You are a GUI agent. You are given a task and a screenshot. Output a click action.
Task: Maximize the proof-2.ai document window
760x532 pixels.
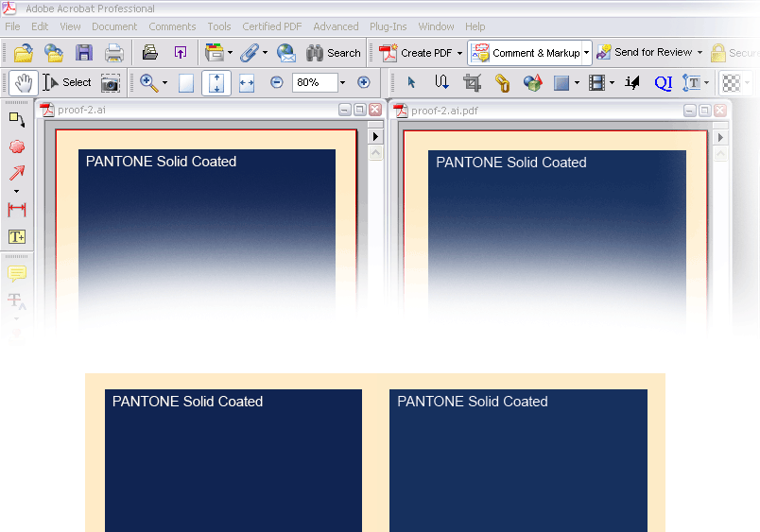359,110
